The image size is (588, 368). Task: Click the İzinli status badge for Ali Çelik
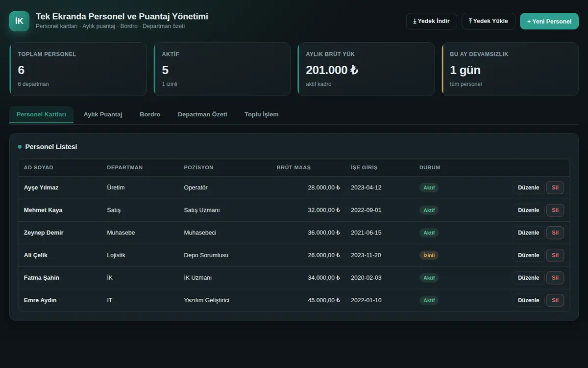(x=429, y=255)
